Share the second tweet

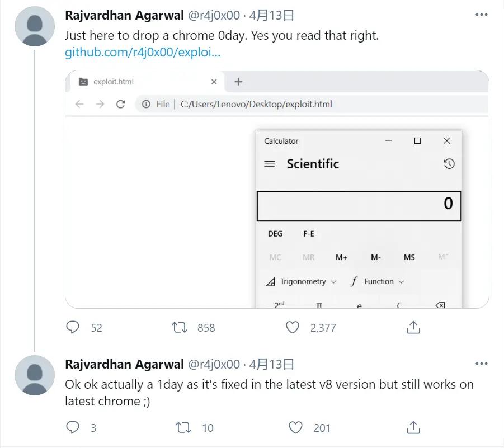click(x=413, y=428)
